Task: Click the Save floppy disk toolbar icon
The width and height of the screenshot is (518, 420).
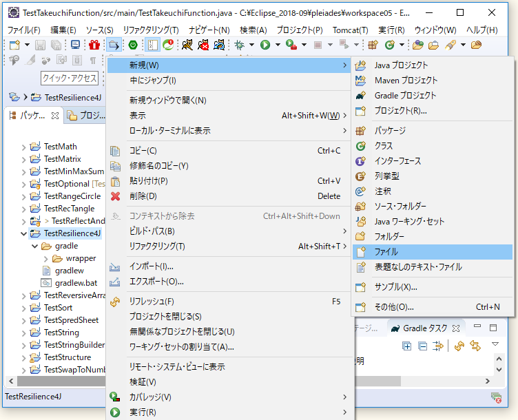Action: click(x=41, y=45)
